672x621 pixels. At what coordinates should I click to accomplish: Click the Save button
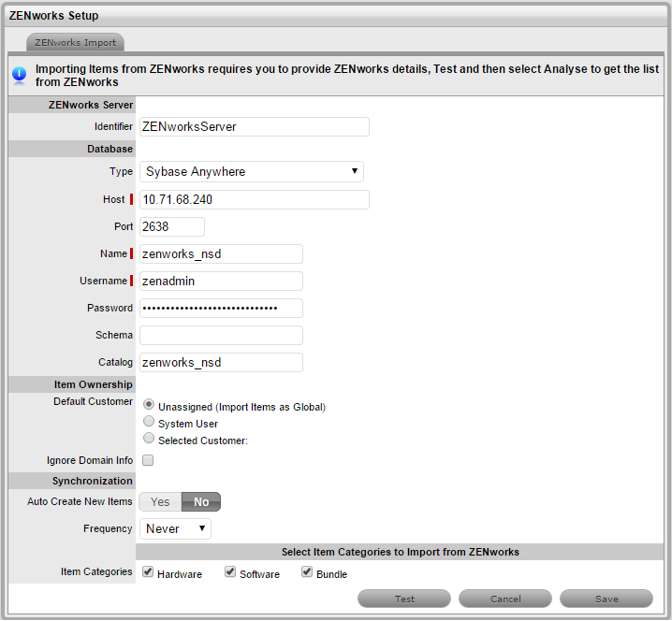point(606,599)
